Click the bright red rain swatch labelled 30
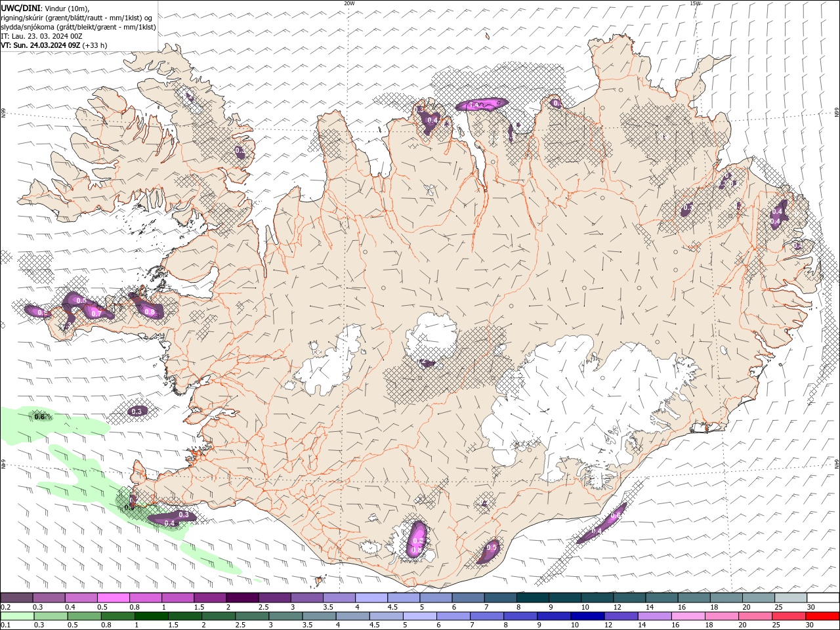The width and height of the screenshot is (840, 630). click(x=822, y=616)
